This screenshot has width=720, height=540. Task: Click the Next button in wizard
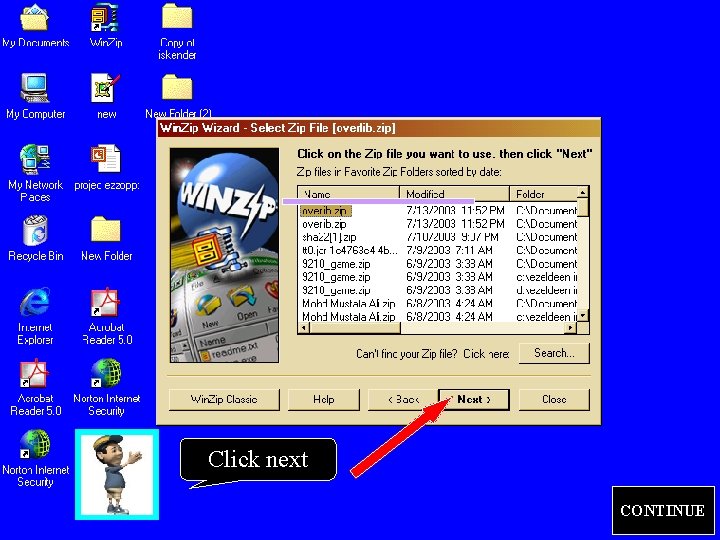tap(474, 399)
